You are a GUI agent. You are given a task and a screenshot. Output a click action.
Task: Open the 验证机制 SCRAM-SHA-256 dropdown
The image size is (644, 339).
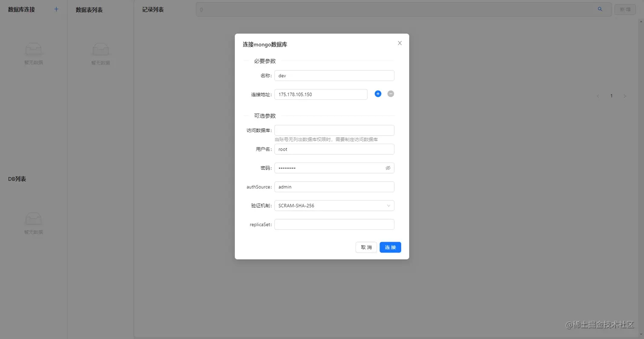pos(334,206)
